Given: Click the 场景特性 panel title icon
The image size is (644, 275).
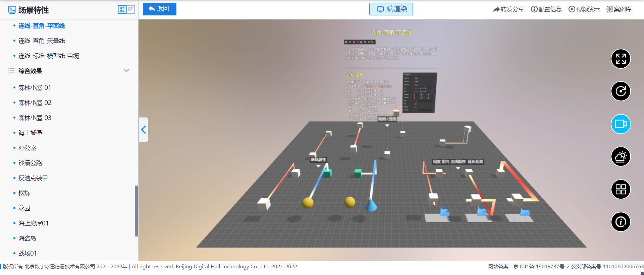Looking at the screenshot, I should tap(12, 10).
